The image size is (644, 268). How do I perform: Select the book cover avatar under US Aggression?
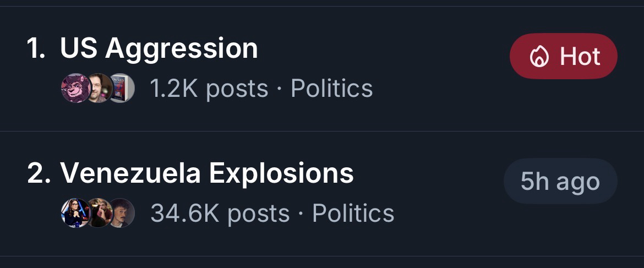[x=121, y=89]
